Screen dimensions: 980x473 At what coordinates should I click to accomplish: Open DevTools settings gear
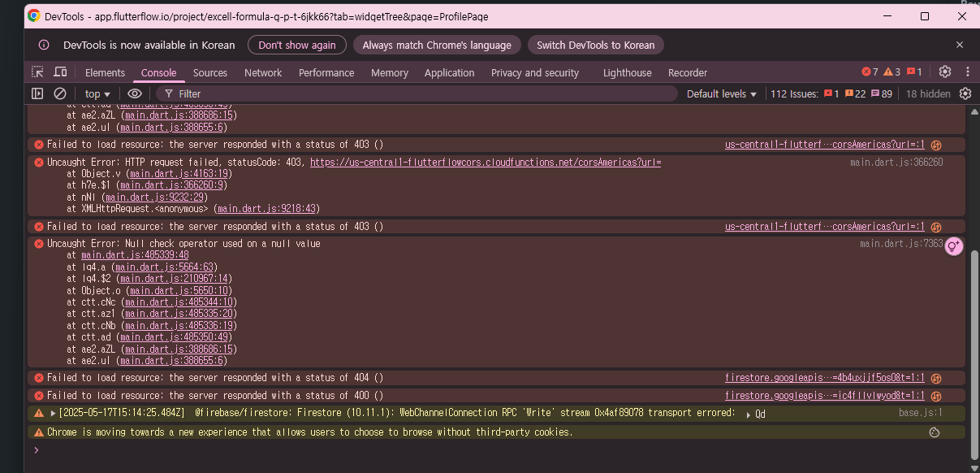click(x=945, y=72)
